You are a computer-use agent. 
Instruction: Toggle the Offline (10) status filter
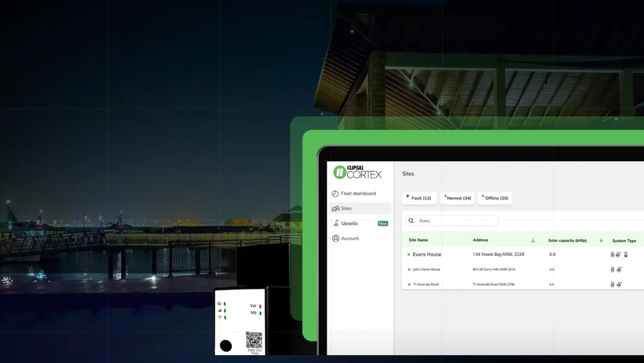[x=495, y=198]
